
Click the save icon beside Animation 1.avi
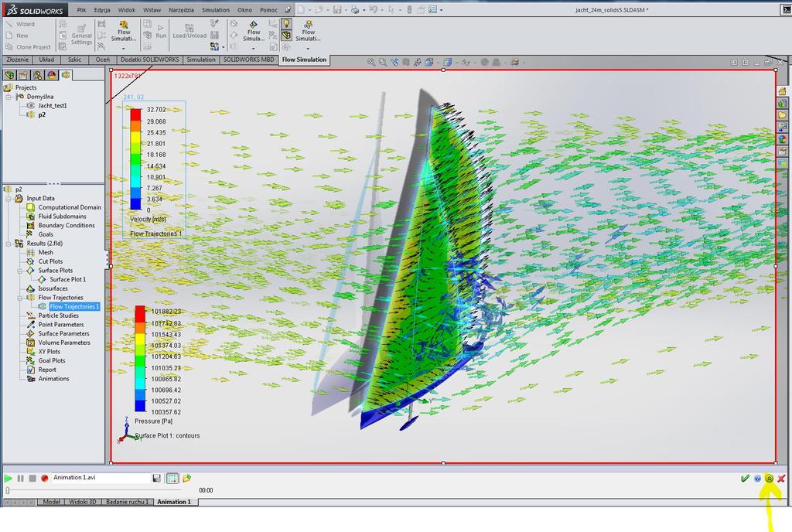point(156,478)
